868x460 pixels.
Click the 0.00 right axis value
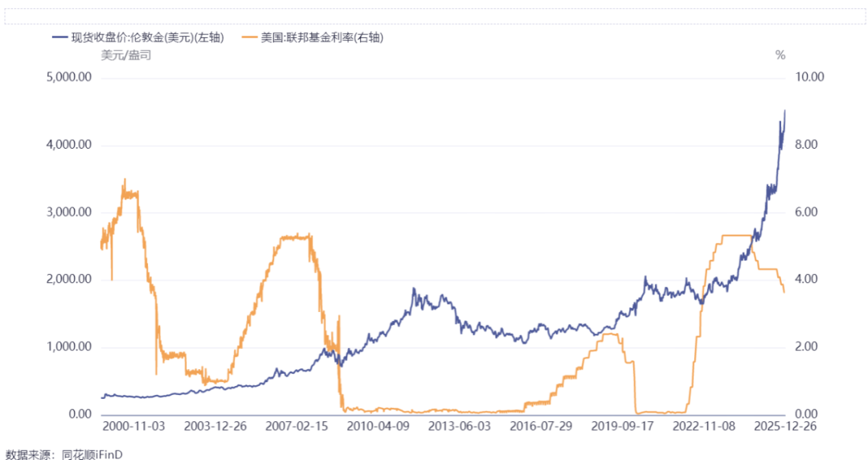tap(807, 414)
